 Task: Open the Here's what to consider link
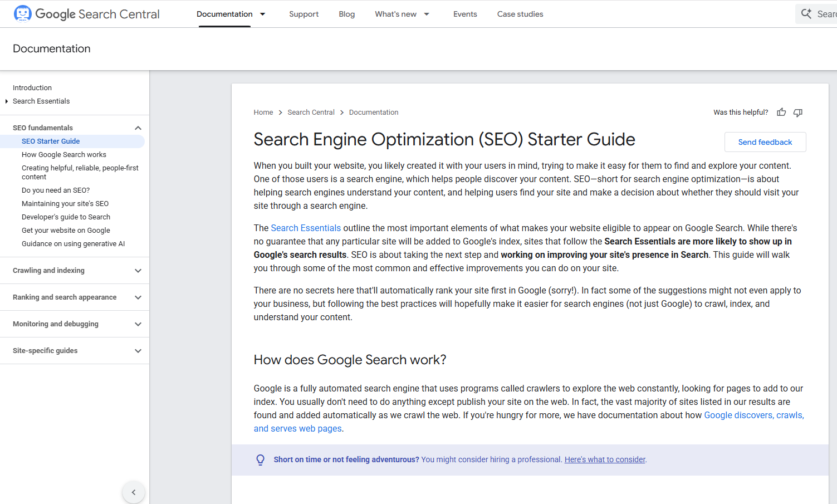tap(605, 459)
